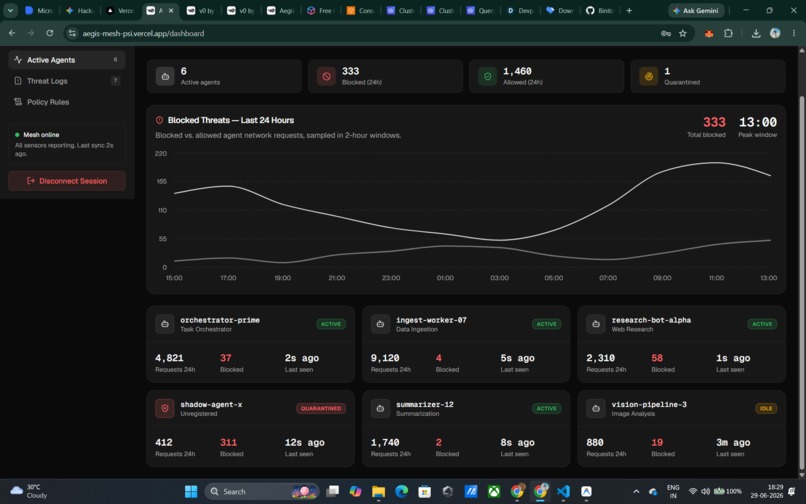Open Threat Logs in the sidebar
Viewport: 806px width, 504px height.
click(x=66, y=81)
